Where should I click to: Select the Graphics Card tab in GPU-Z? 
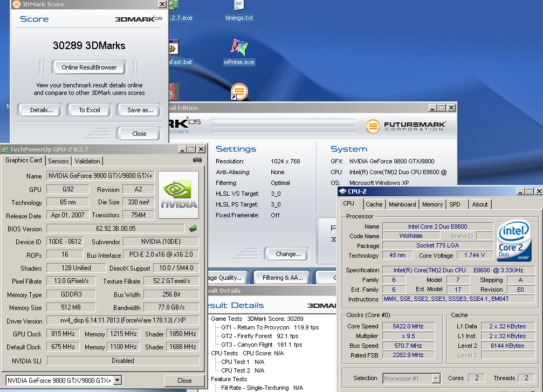24,160
